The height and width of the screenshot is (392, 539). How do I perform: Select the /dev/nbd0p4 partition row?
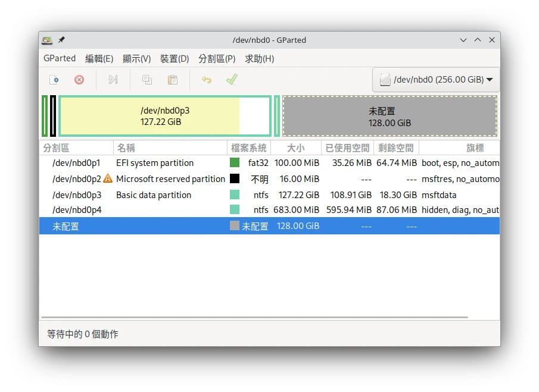(x=269, y=210)
